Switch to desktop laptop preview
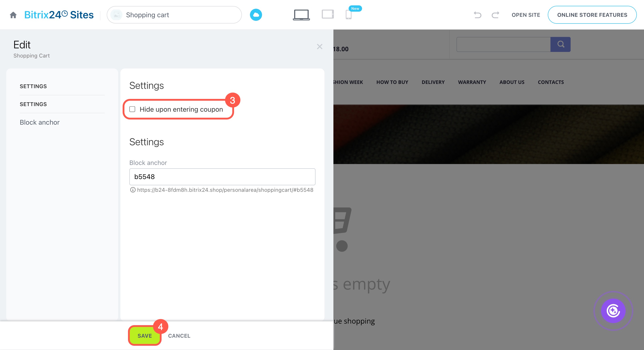The height and width of the screenshot is (350, 644). tap(301, 15)
